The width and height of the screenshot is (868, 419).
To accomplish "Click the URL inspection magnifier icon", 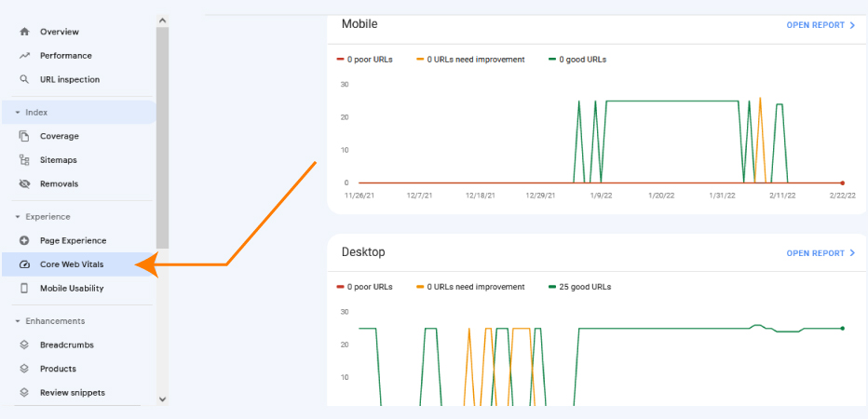I will pyautogui.click(x=24, y=79).
